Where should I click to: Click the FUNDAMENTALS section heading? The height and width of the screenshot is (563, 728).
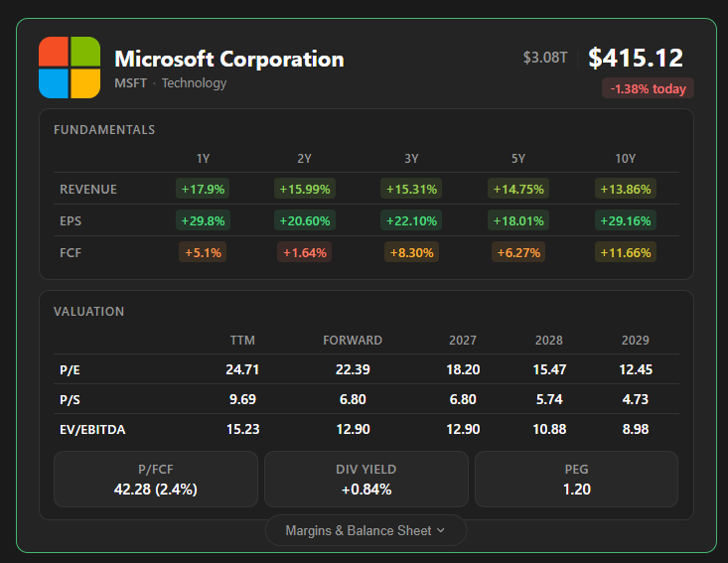tap(104, 130)
